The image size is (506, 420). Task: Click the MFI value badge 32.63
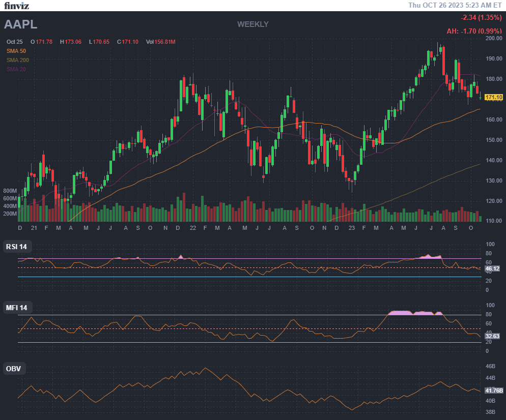[x=492, y=336]
